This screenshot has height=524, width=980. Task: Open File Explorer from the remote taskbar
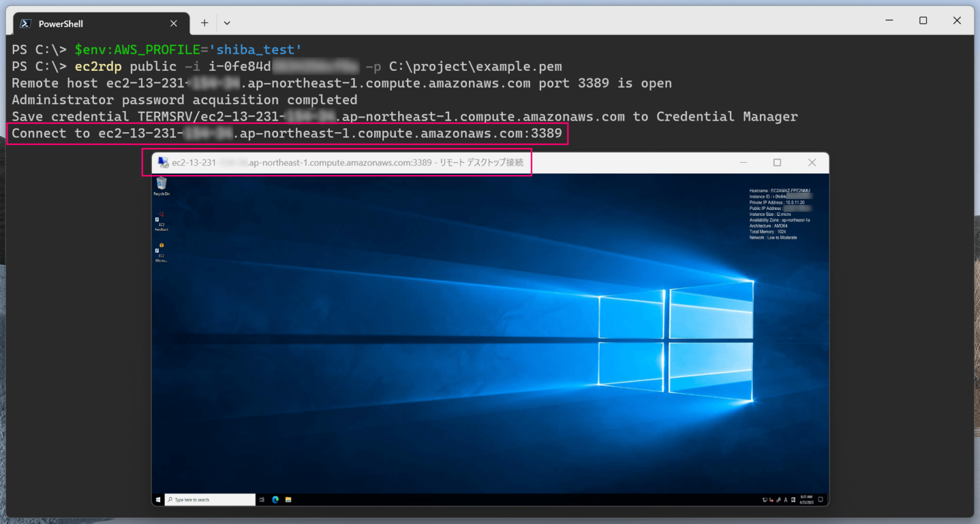(288, 500)
